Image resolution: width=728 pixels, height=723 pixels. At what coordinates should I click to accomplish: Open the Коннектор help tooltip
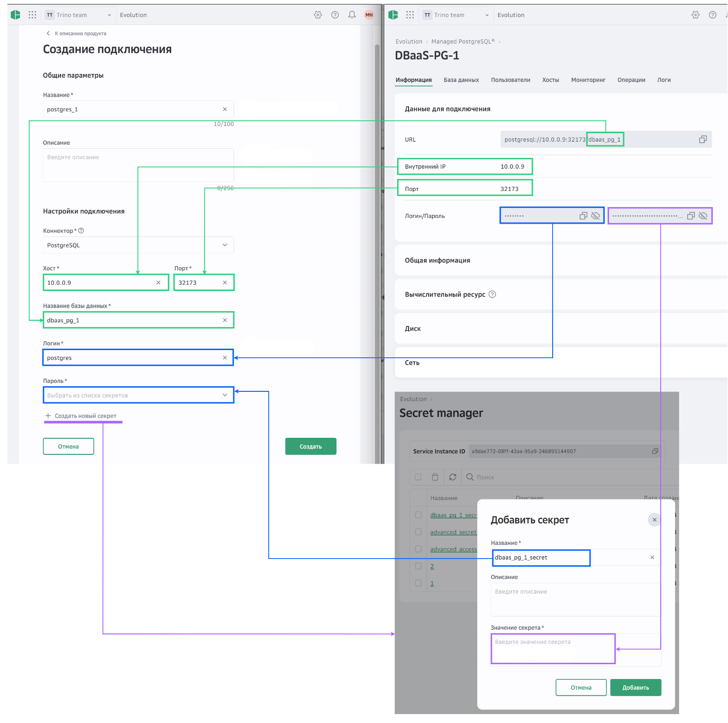coord(81,231)
